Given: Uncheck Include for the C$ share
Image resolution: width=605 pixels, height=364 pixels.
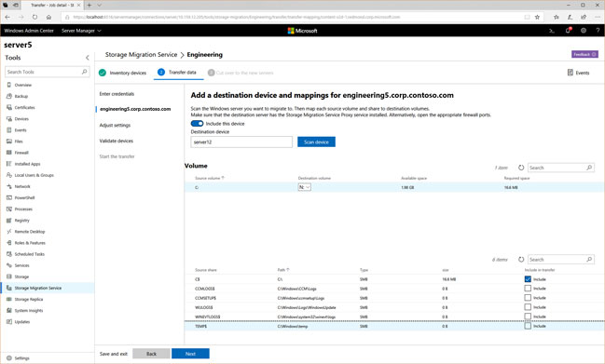Looking at the screenshot, I should [x=528, y=279].
